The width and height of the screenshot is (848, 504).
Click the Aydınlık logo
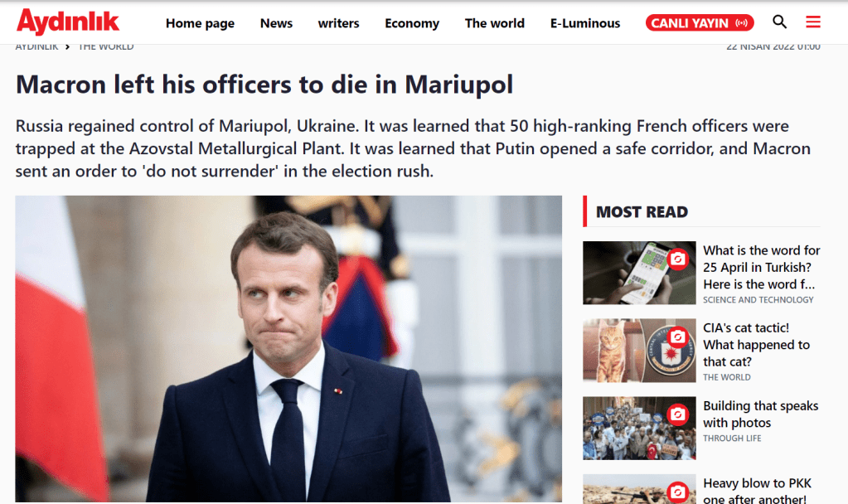[68, 22]
